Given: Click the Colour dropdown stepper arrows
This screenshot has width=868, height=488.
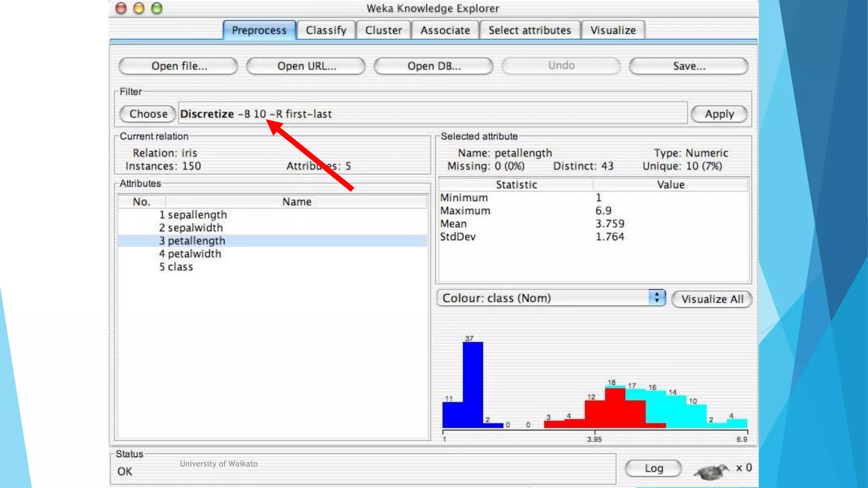Looking at the screenshot, I should pyautogui.click(x=657, y=298).
